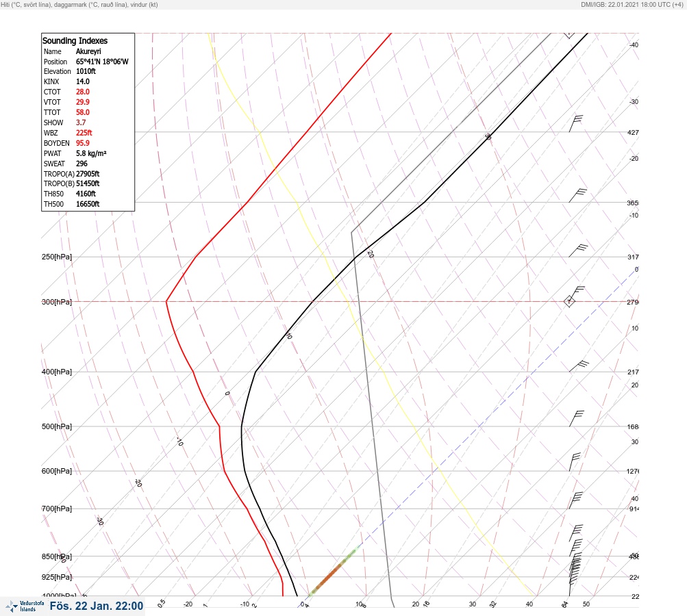Click the diamond tropopause marker on the 300 hPa line
This screenshot has width=687, height=616.
[569, 301]
